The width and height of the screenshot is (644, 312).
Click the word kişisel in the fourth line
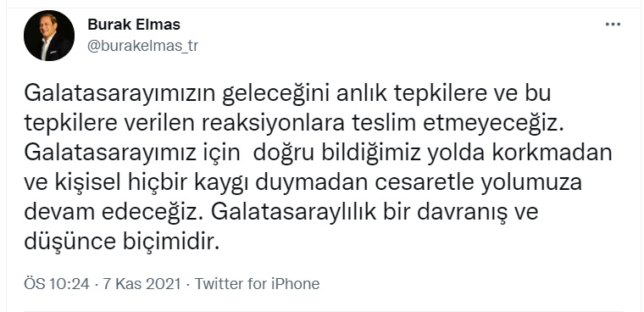86,182
